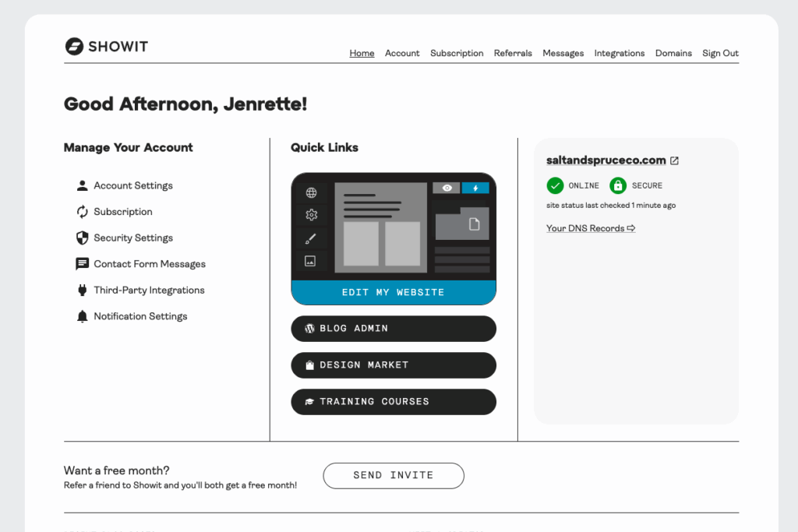Click the Send Invite button

coord(394,476)
